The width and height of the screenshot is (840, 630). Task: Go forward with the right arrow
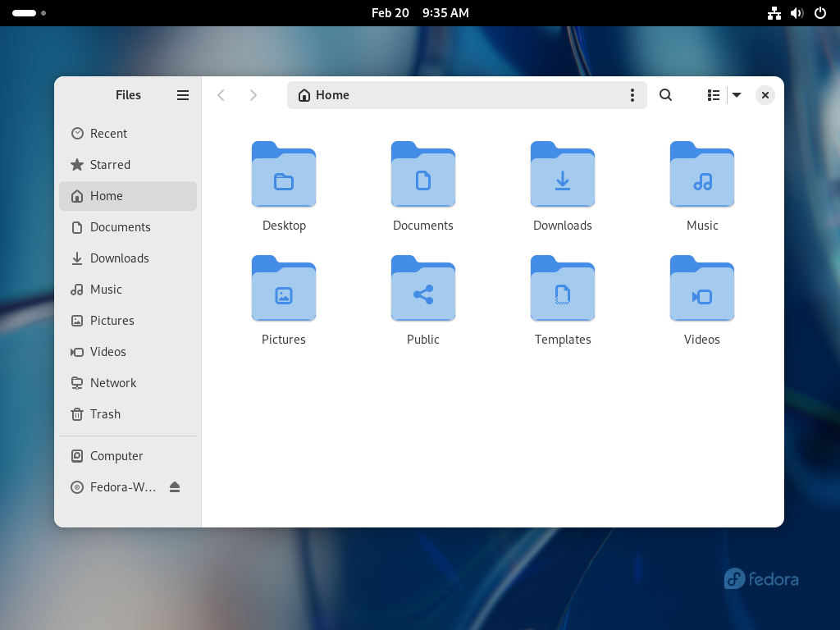[253, 95]
